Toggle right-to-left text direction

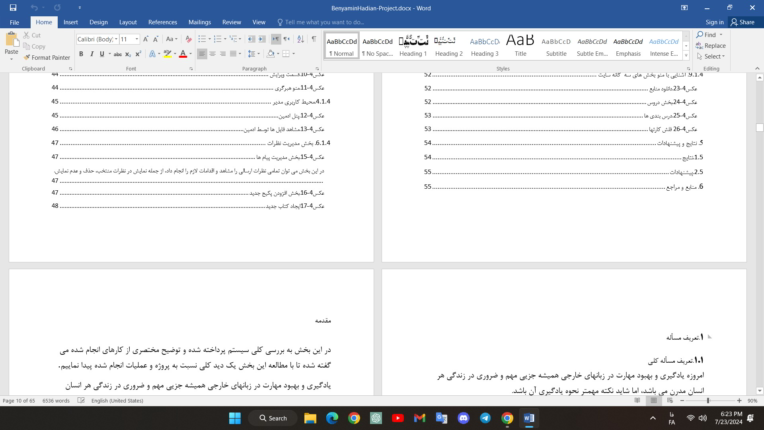coord(286,39)
